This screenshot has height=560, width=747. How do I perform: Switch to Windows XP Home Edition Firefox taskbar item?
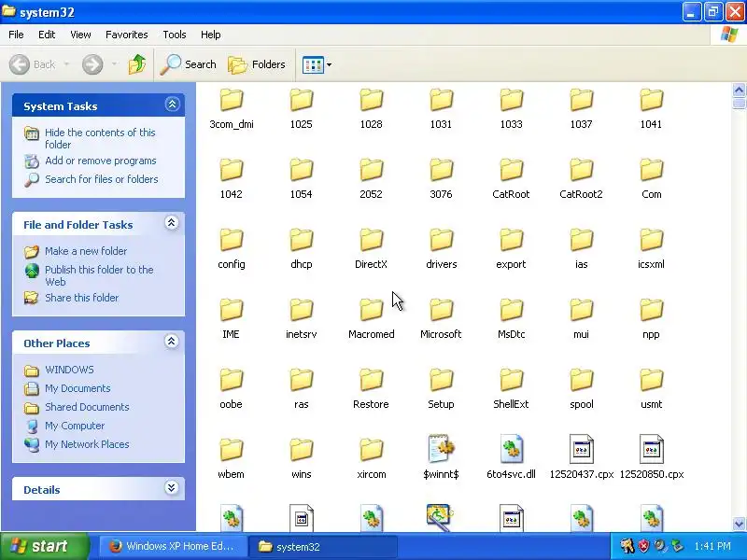pyautogui.click(x=173, y=546)
